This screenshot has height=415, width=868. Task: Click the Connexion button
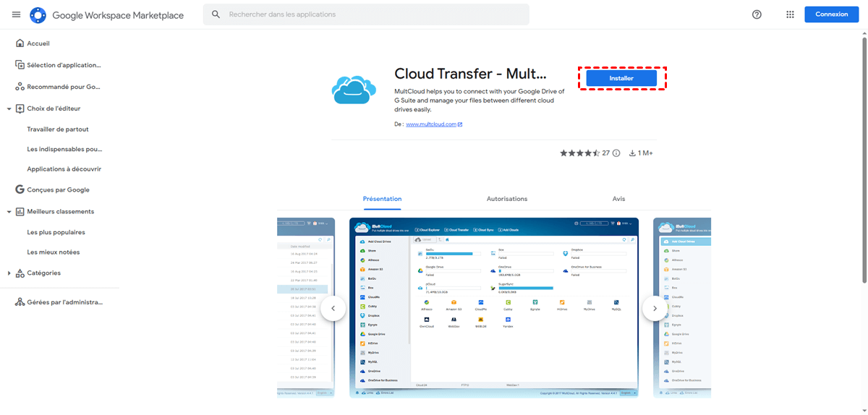tap(832, 14)
